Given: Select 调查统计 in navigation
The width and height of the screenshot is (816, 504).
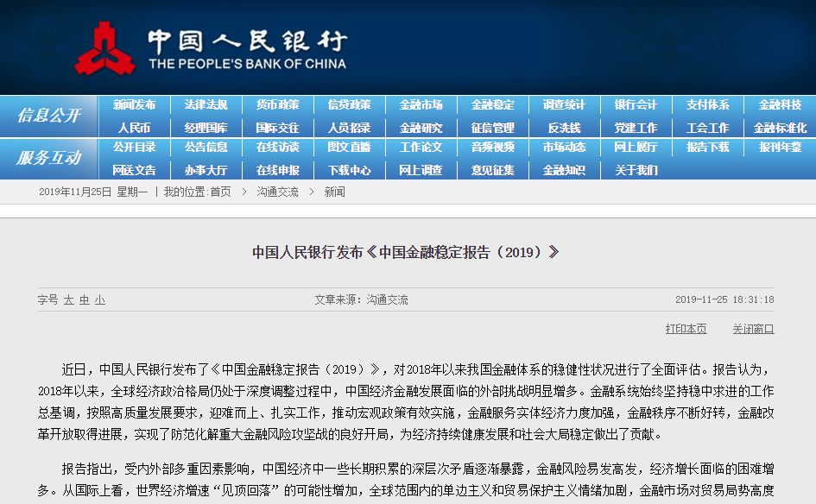Looking at the screenshot, I should pos(564,104).
